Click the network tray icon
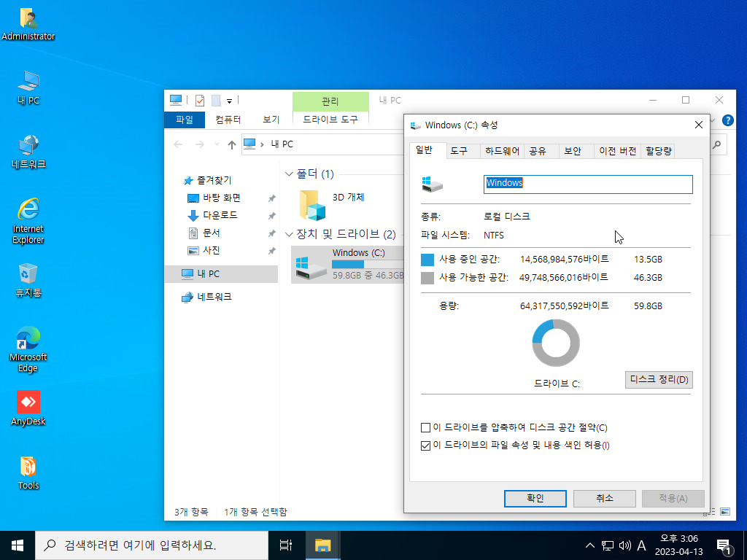 click(x=608, y=545)
